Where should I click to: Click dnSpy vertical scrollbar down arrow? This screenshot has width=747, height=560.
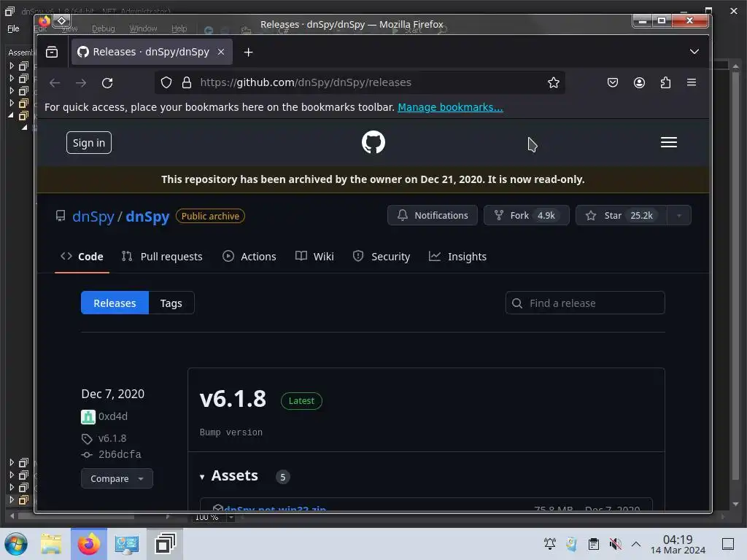(735, 504)
